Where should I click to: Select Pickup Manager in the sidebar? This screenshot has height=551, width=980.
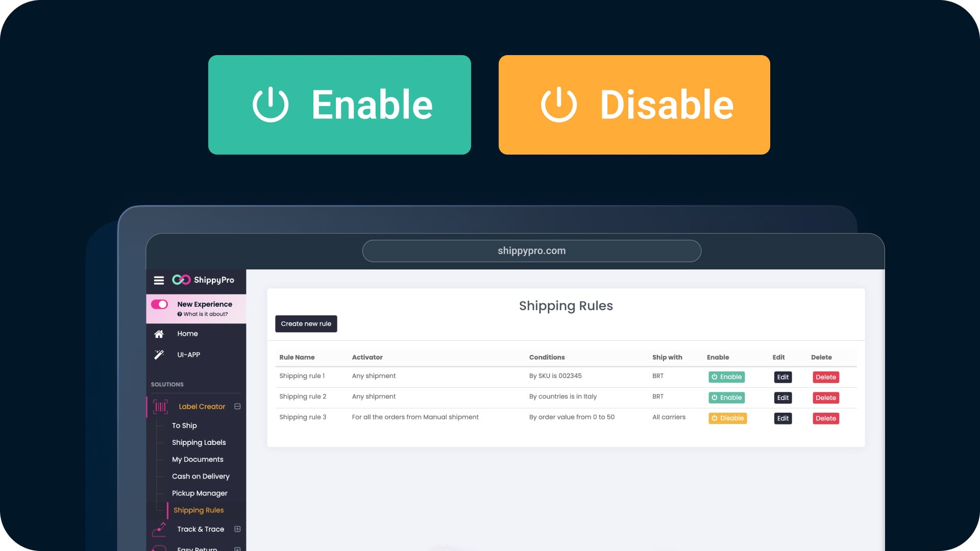200,493
